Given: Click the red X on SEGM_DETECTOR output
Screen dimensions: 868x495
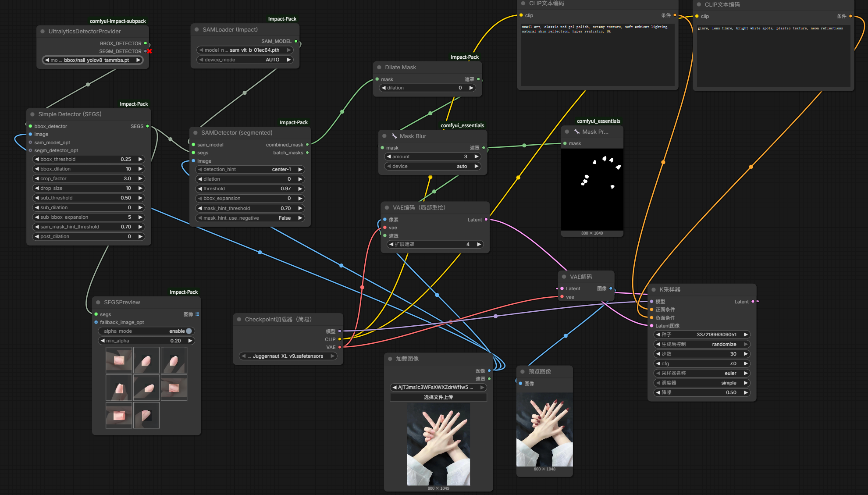Looking at the screenshot, I should pyautogui.click(x=149, y=51).
